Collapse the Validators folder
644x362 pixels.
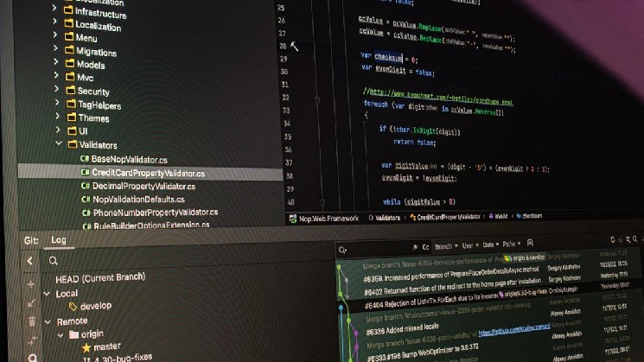pos(59,143)
